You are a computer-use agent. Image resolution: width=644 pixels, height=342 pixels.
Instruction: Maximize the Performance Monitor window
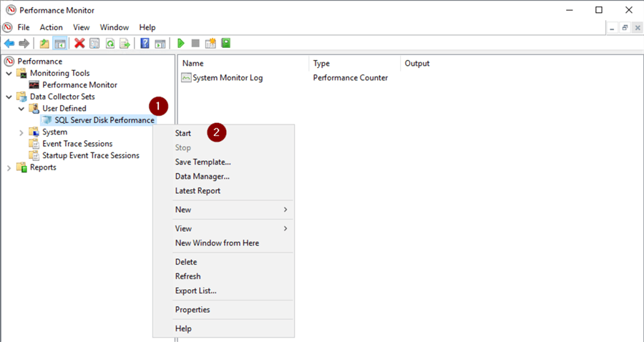(x=599, y=10)
